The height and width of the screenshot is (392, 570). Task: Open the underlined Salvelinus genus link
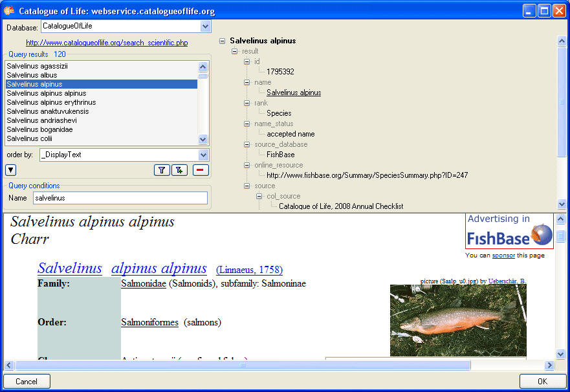point(70,268)
